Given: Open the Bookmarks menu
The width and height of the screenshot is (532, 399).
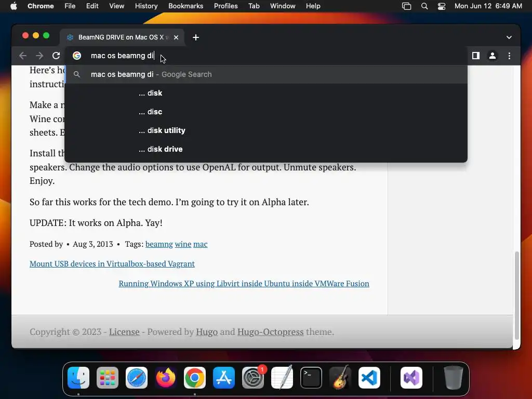Looking at the screenshot, I should point(185,6).
